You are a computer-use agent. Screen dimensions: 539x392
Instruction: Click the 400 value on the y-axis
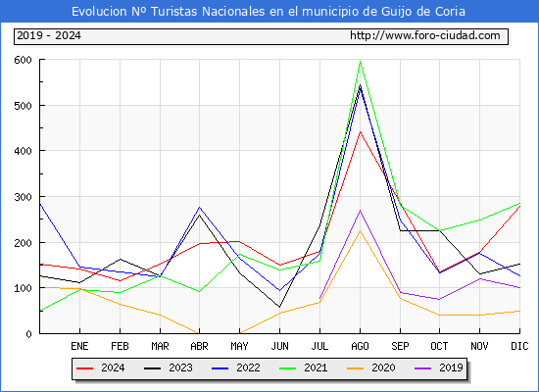(24, 151)
